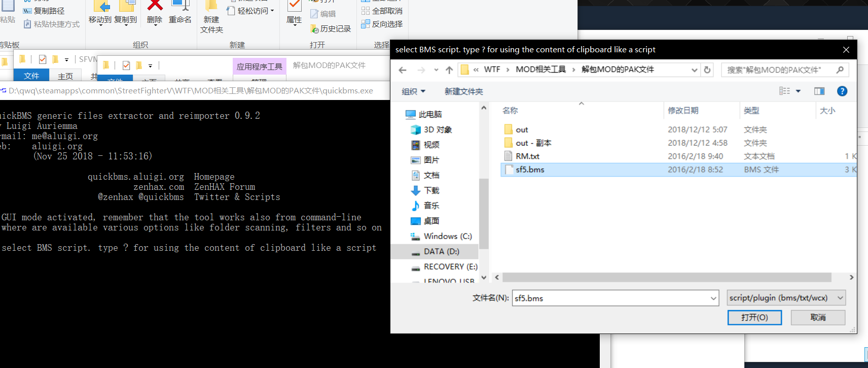Expand the breadcrumb chevron after WTF
The image size is (868, 368).
click(x=508, y=70)
